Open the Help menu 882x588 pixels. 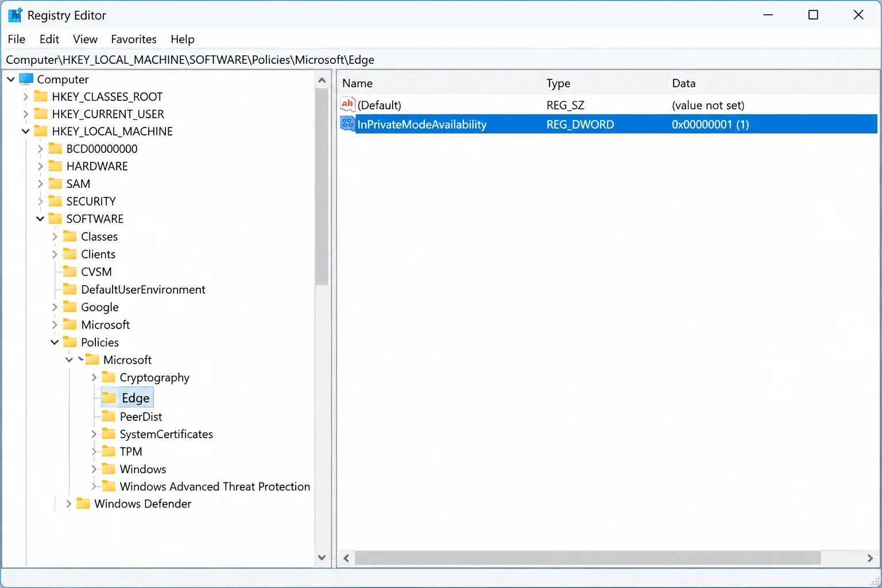click(x=183, y=39)
